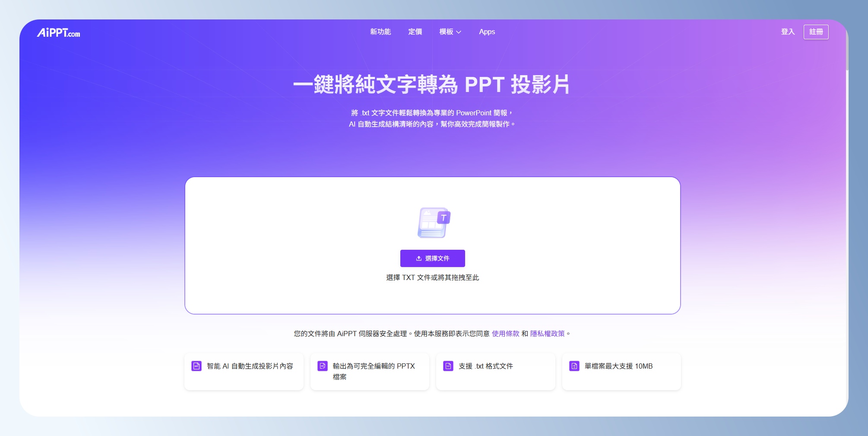
Task: Expand the 模板 dropdown menu
Action: [x=450, y=32]
